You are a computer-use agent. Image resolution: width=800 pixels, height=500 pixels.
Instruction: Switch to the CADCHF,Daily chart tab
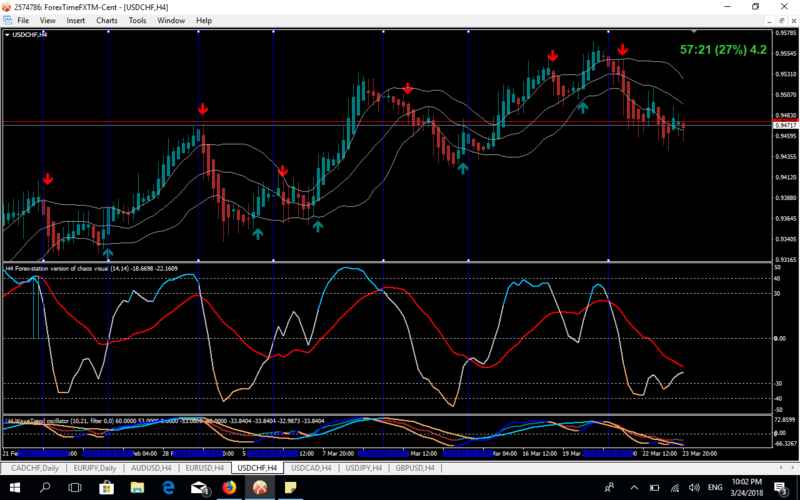coord(33,467)
